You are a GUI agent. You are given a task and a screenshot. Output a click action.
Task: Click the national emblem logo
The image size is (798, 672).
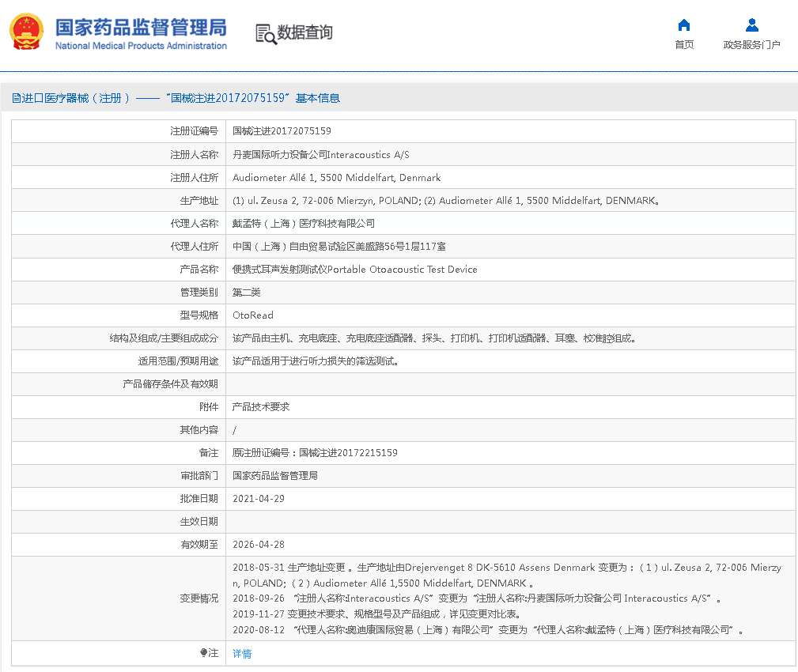coord(27,32)
